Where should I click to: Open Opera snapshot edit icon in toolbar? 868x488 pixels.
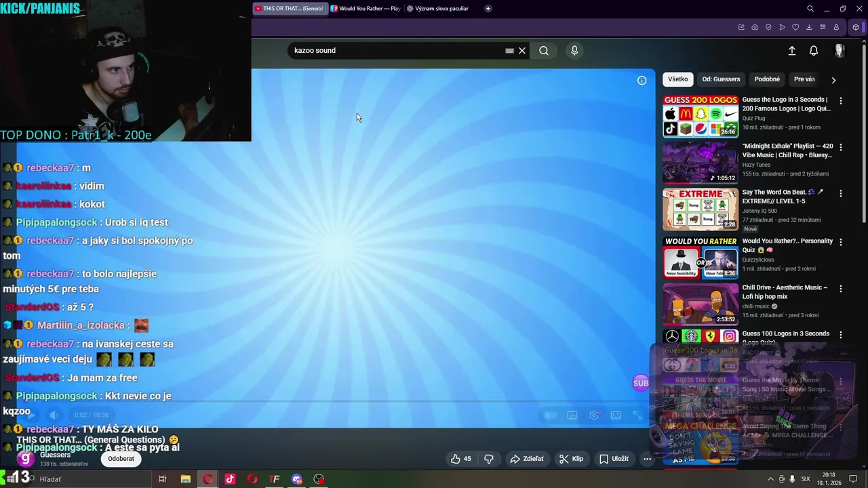[741, 27]
